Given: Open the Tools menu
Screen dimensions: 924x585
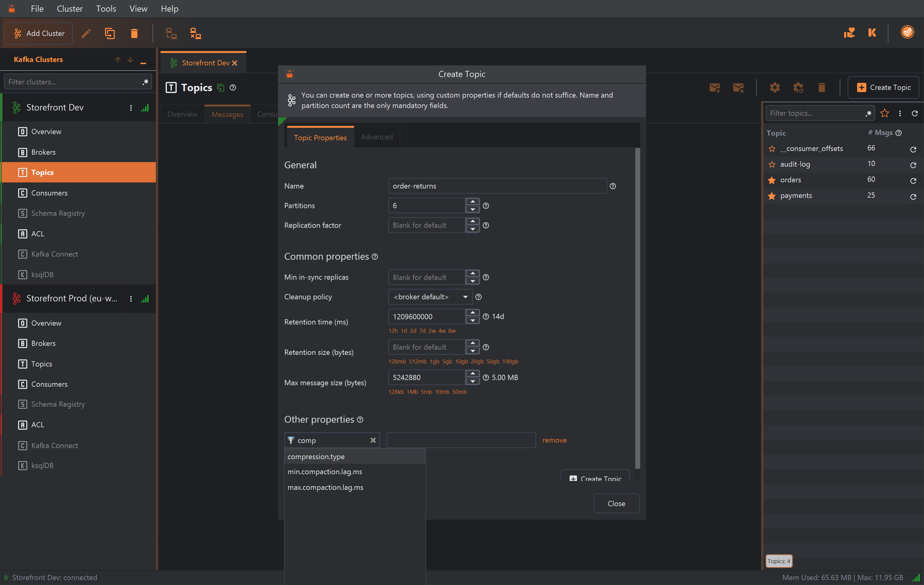Looking at the screenshot, I should [106, 9].
